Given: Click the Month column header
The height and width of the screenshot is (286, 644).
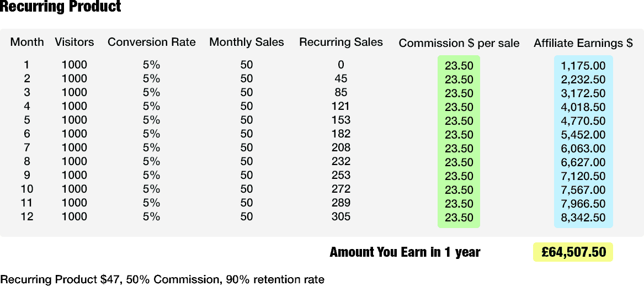Looking at the screenshot, I should (27, 42).
